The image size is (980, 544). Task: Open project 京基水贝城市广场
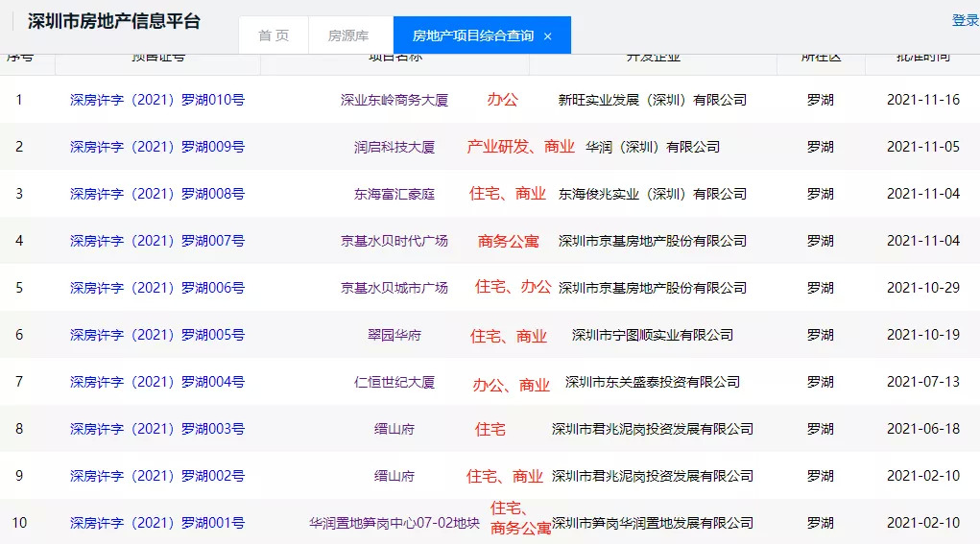click(x=394, y=288)
